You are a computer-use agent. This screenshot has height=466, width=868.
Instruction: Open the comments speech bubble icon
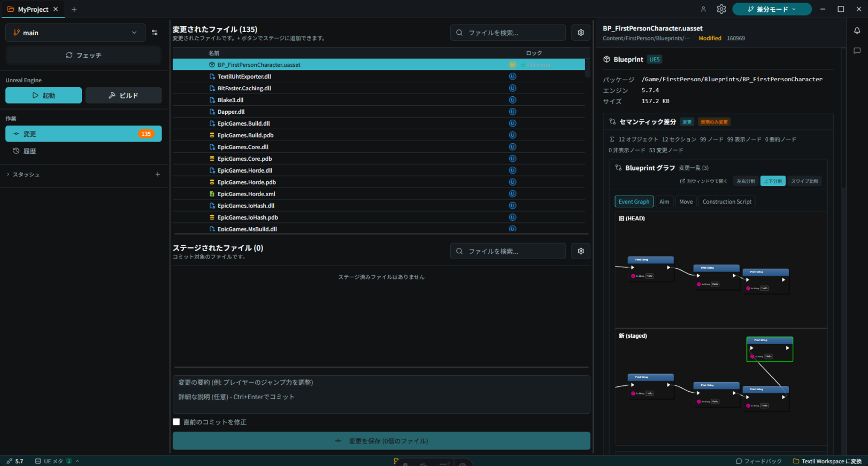pyautogui.click(x=857, y=51)
